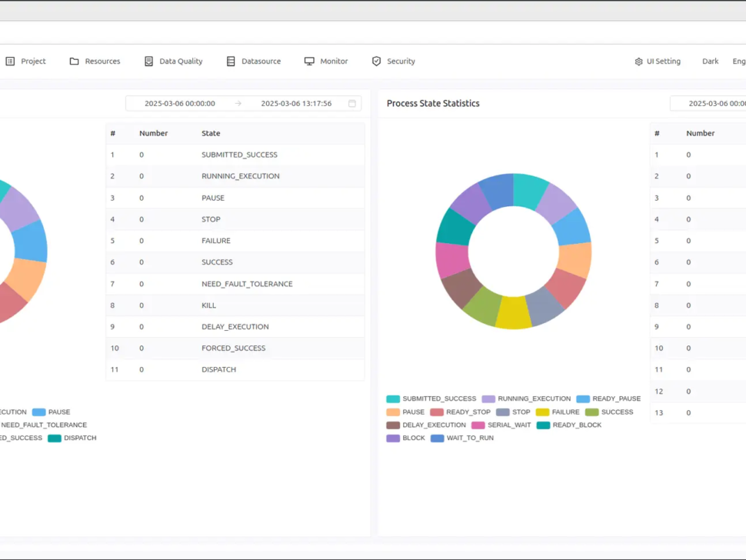Open end date picker showing 13:17:56
The width and height of the screenshot is (746, 560).
click(296, 103)
